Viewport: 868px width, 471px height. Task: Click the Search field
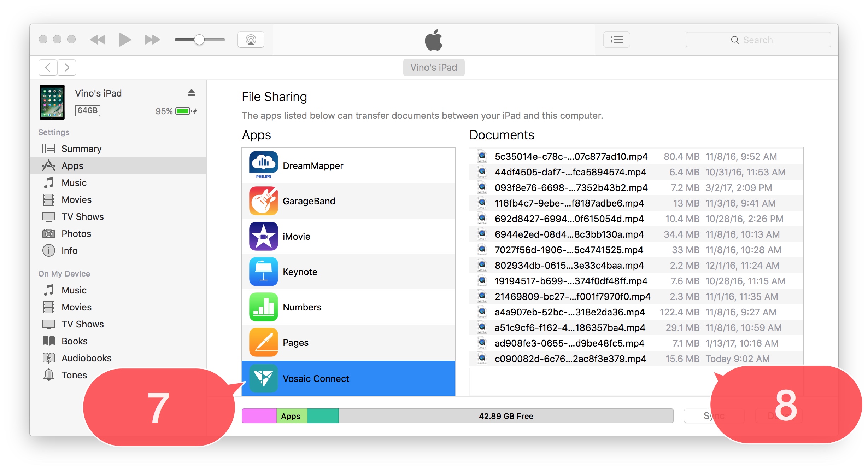tap(758, 40)
